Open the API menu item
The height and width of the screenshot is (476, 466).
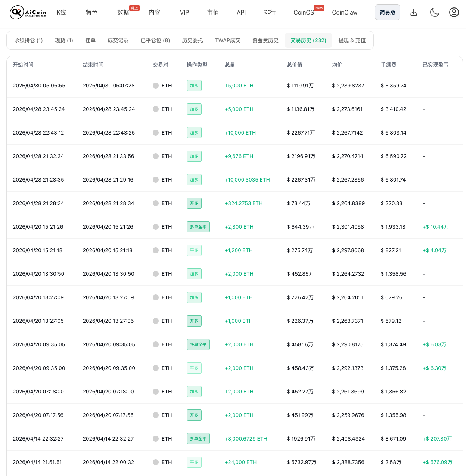(x=241, y=12)
